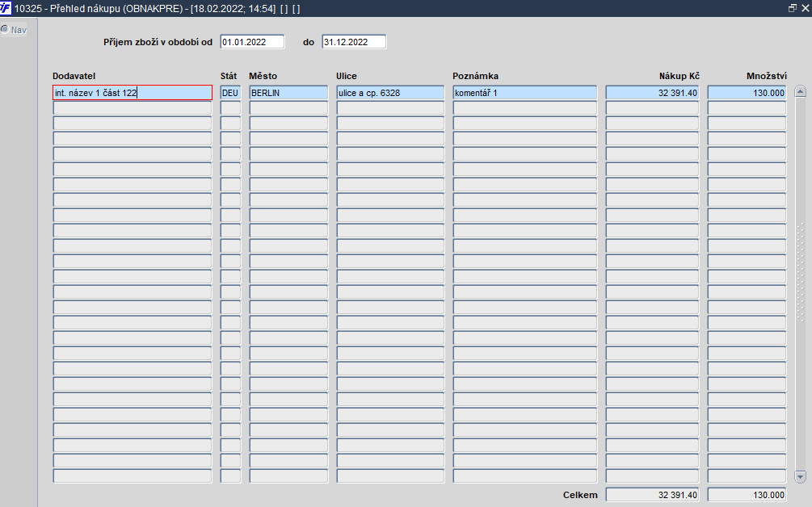Close the Přehled nákupu window
812x507 pixels.
click(x=806, y=8)
